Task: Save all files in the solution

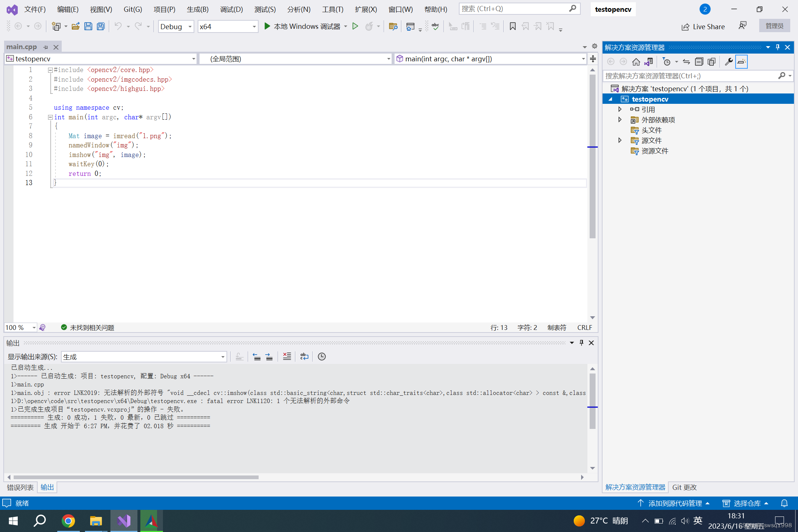Action: (100, 26)
